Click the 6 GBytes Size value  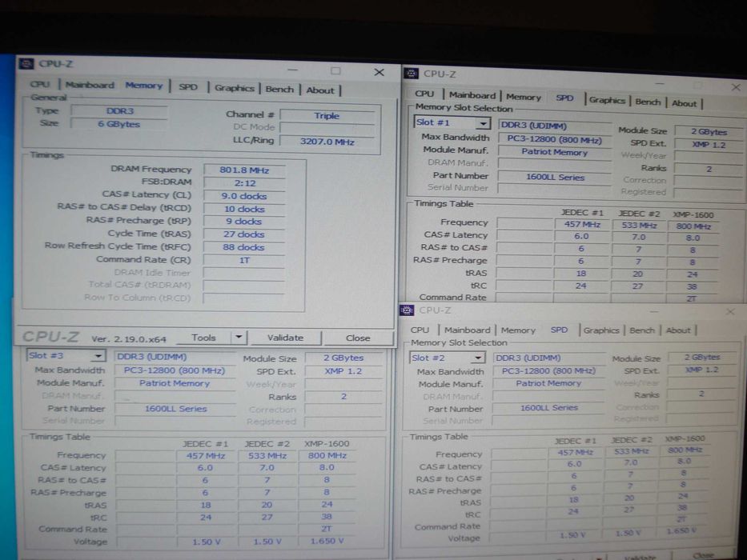tap(119, 124)
